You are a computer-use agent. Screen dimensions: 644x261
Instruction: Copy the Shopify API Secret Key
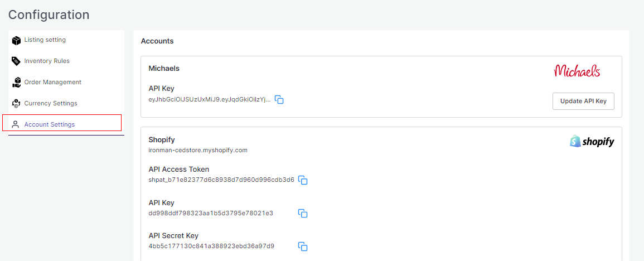(303, 246)
